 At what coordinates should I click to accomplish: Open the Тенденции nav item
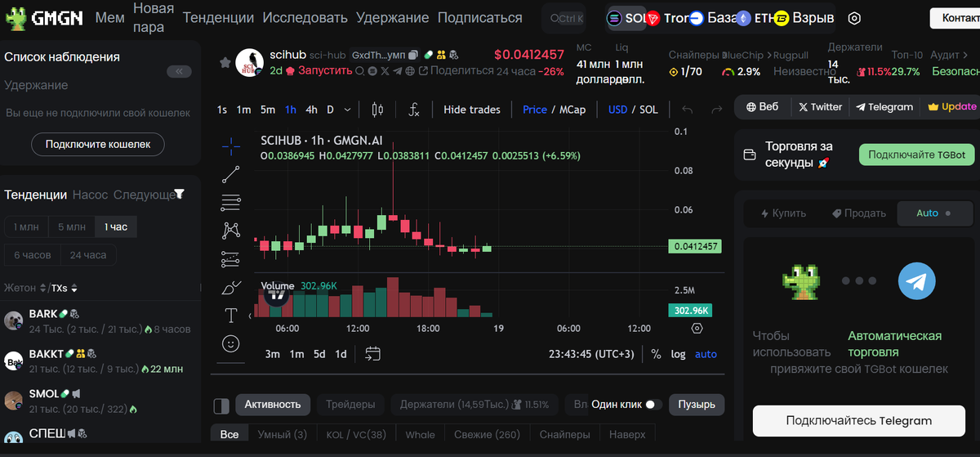click(219, 17)
